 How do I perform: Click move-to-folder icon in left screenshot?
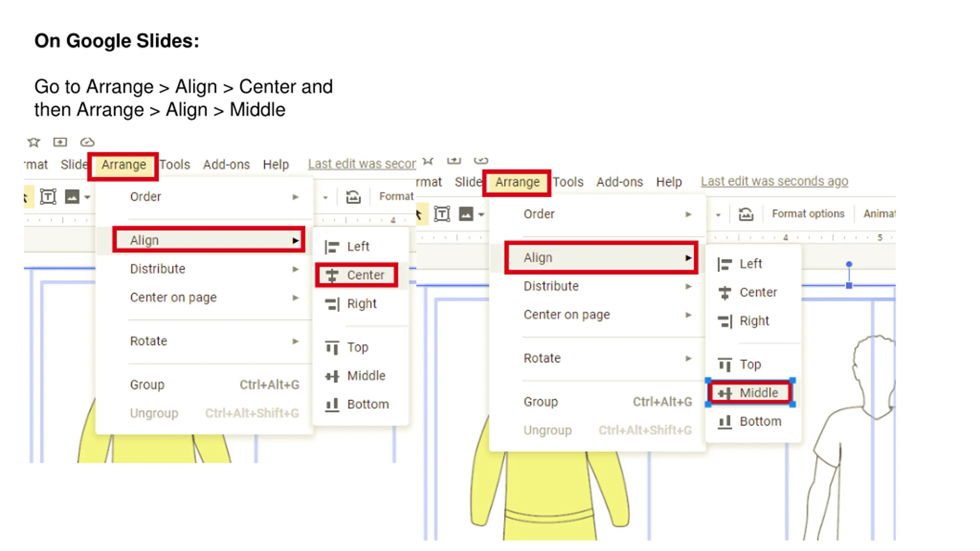[x=60, y=142]
